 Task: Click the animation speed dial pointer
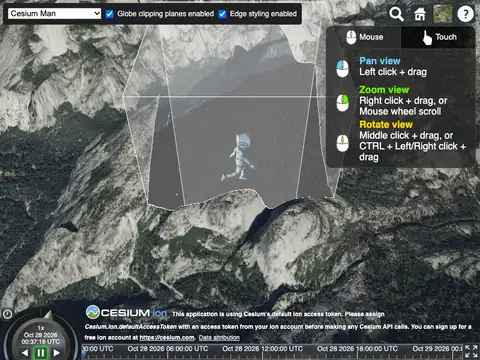(x=48, y=314)
